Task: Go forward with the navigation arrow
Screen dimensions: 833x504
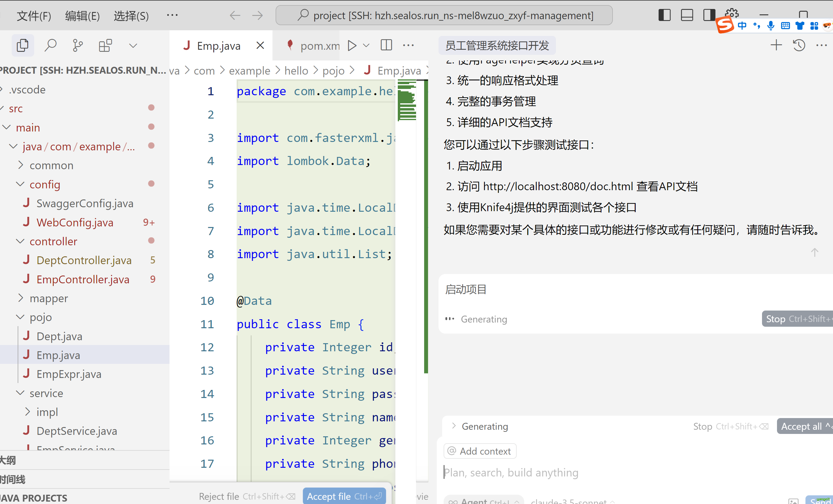Action: (258, 16)
